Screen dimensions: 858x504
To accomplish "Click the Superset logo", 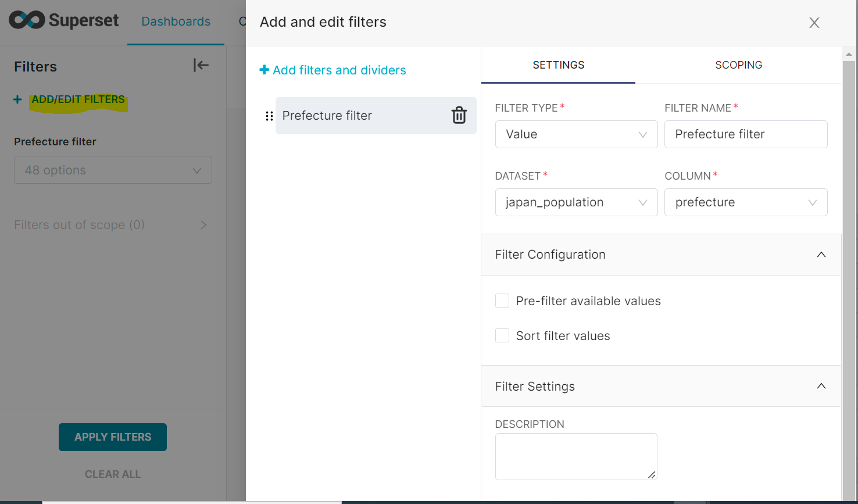I will (x=64, y=21).
